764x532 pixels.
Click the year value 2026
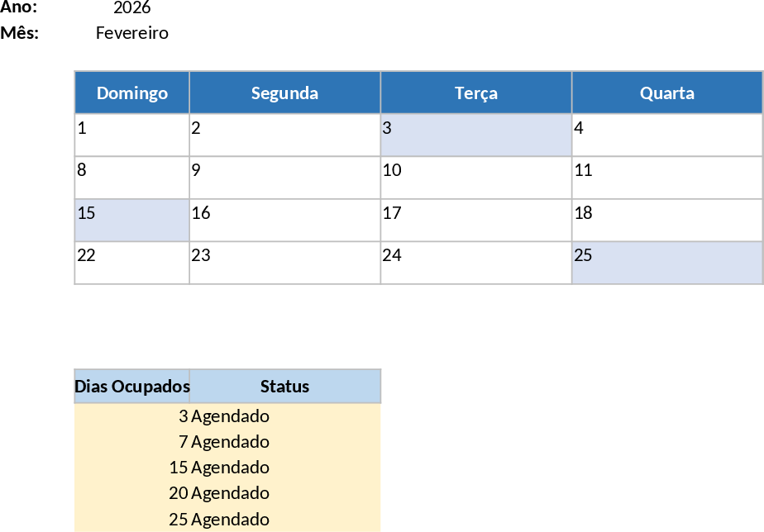131,8
